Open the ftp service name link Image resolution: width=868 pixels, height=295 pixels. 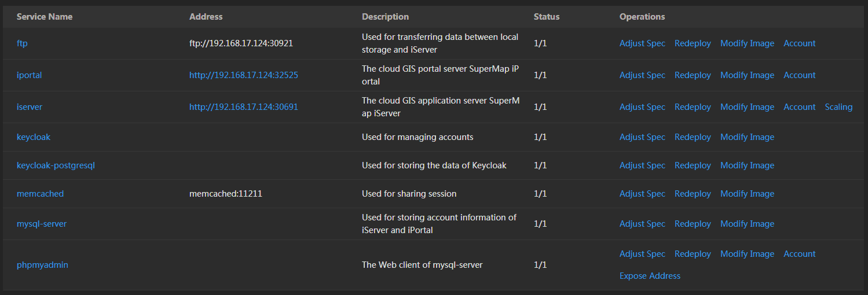(22, 43)
